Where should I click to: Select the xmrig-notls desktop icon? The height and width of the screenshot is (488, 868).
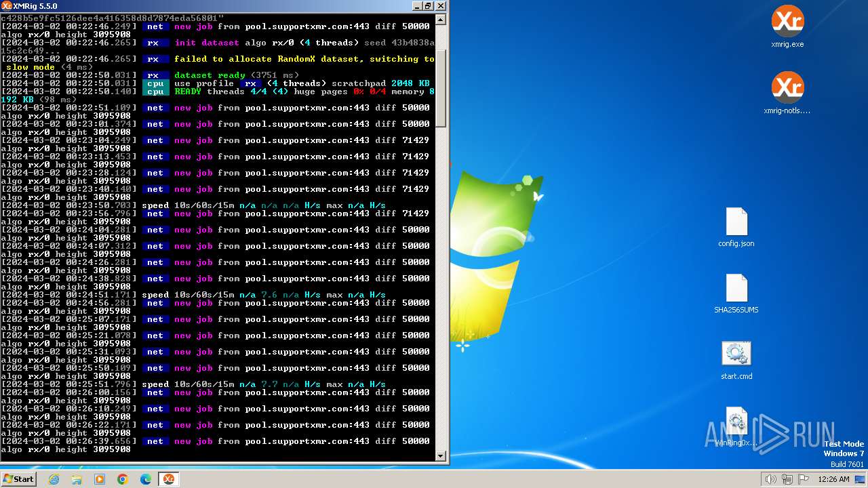(787, 94)
